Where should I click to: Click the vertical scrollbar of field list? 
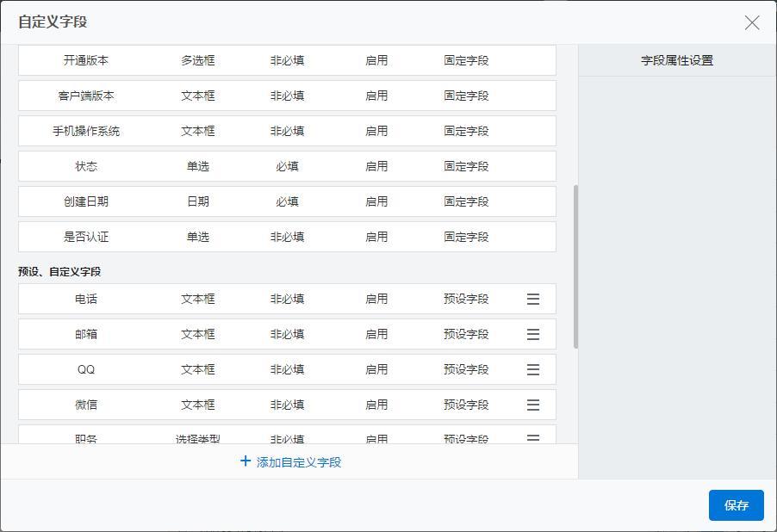[575, 267]
